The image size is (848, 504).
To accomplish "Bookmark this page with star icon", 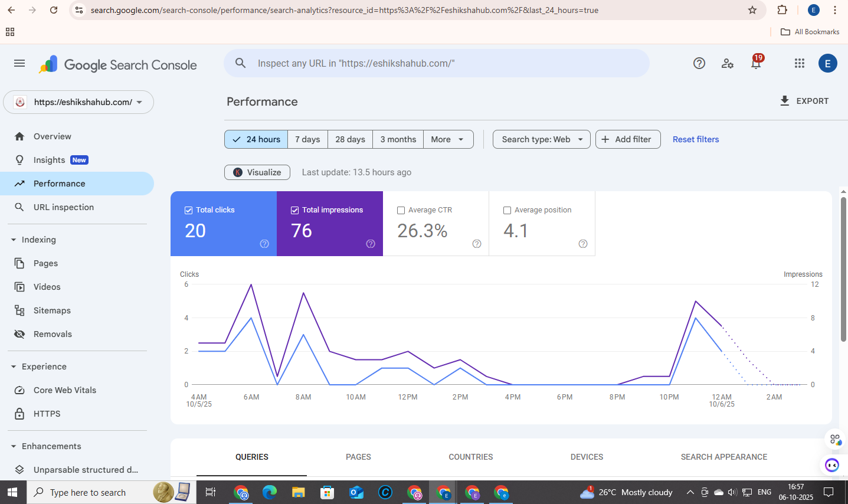I will coord(752,10).
